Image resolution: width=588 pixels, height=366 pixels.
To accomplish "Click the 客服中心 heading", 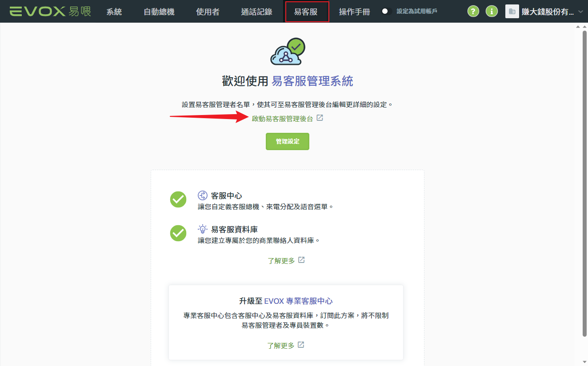I will click(x=226, y=196).
